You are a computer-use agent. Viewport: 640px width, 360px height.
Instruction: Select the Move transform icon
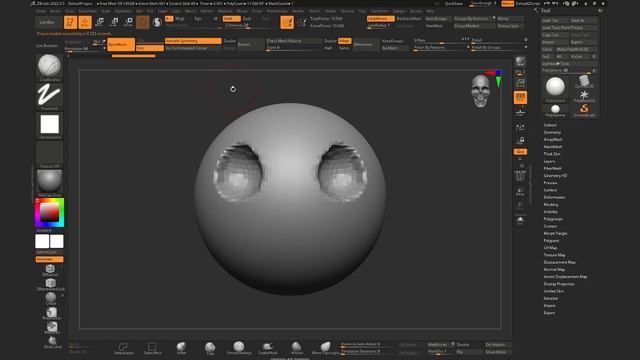point(100,22)
